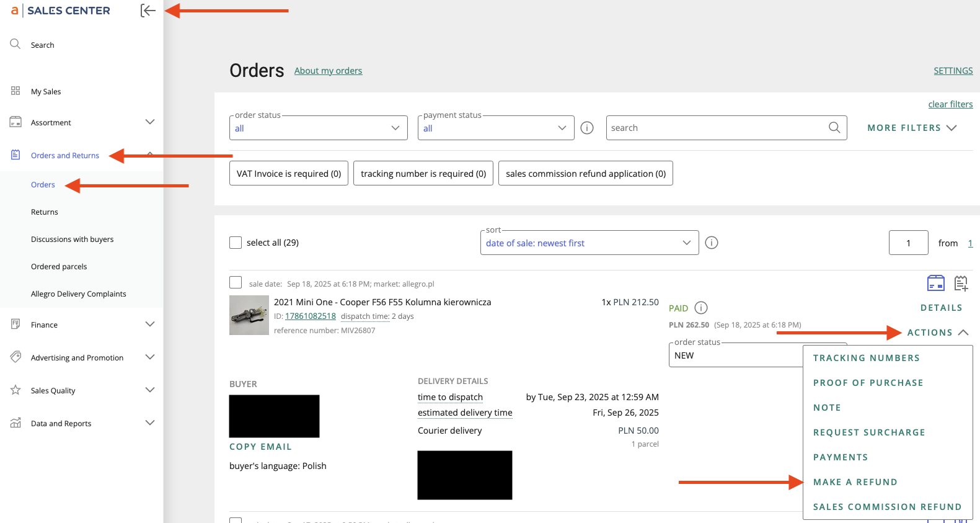The image size is (980, 523).
Task: Click the sidebar search magnifier icon
Action: (15, 44)
